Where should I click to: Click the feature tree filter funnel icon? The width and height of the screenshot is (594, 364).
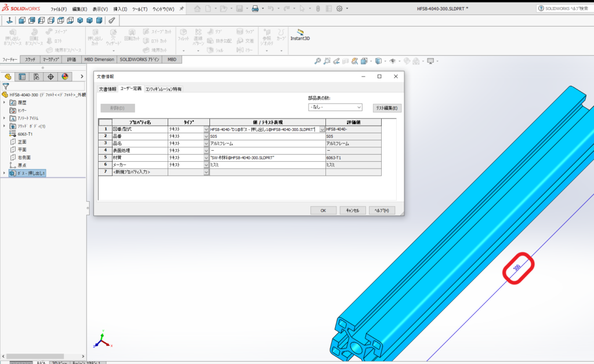point(6,86)
